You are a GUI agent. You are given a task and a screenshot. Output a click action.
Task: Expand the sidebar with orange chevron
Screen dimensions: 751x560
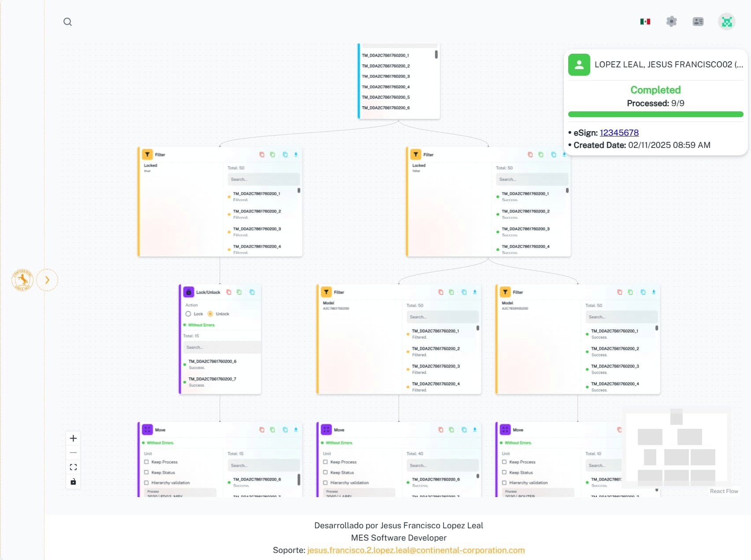[x=47, y=280]
